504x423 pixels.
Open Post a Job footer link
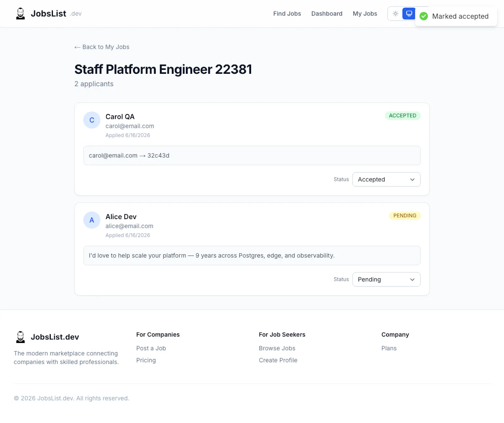(151, 348)
